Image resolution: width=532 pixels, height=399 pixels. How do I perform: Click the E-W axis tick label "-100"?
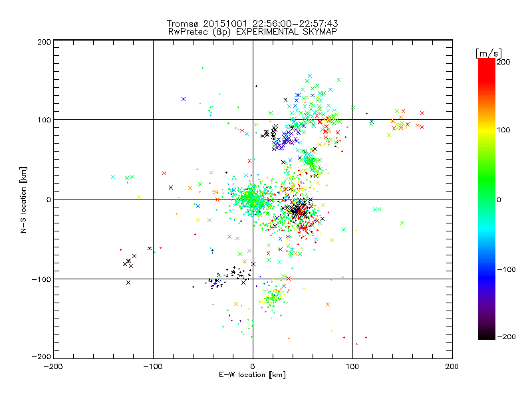point(153,366)
